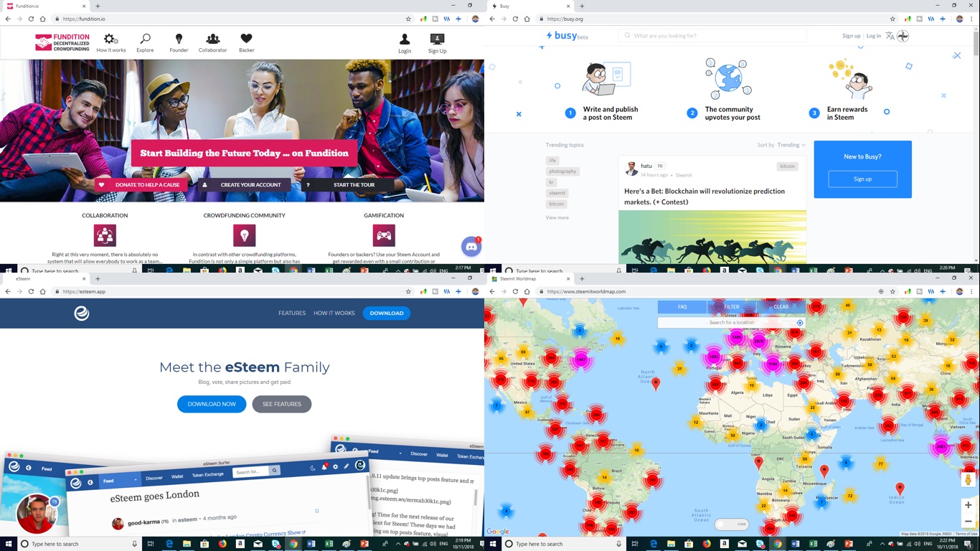
Task: Open the horse race post thumbnail
Action: [712, 237]
